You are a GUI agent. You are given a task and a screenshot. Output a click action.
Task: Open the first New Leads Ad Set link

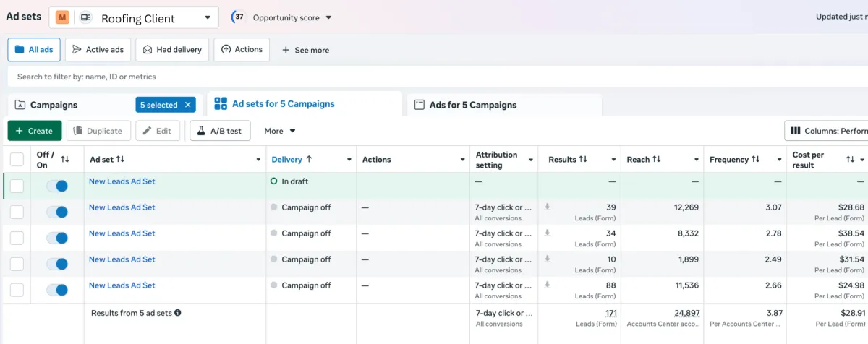pyautogui.click(x=122, y=181)
